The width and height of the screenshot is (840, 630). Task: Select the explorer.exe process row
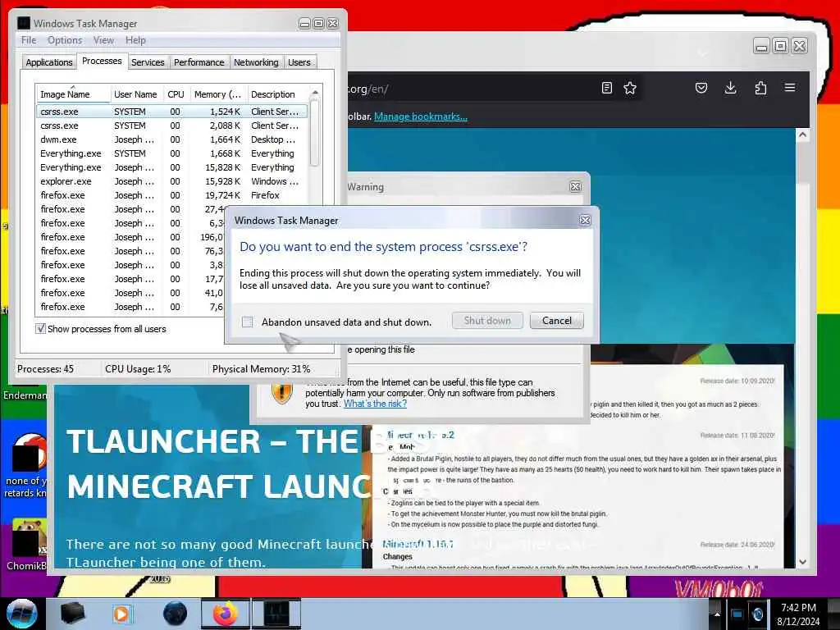pyautogui.click(x=171, y=181)
